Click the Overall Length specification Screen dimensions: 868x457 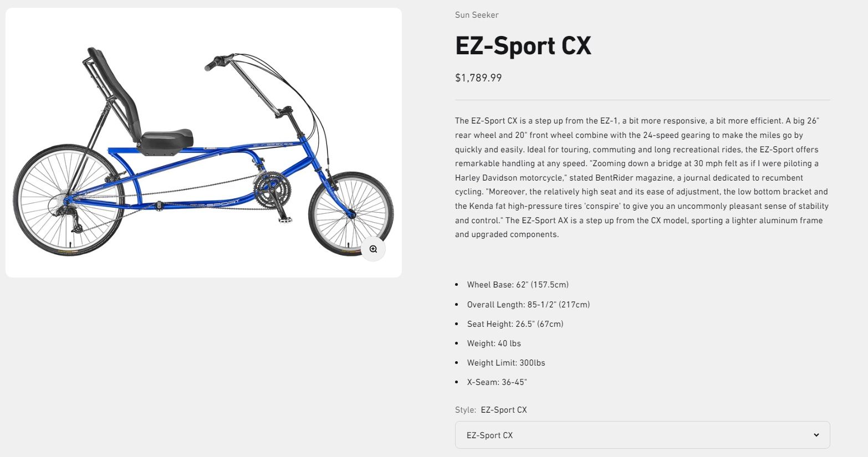click(x=528, y=304)
